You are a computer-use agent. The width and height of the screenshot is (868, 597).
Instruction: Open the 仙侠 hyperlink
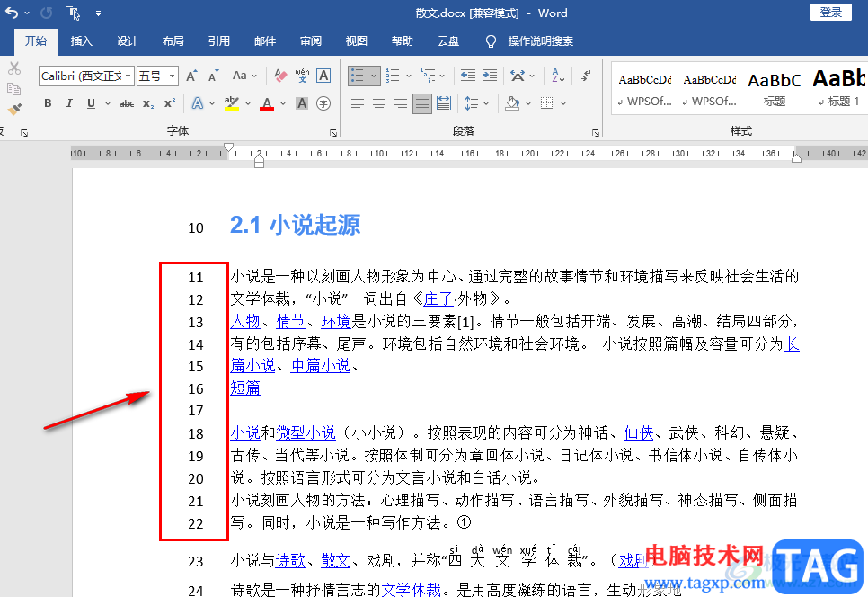(638, 432)
